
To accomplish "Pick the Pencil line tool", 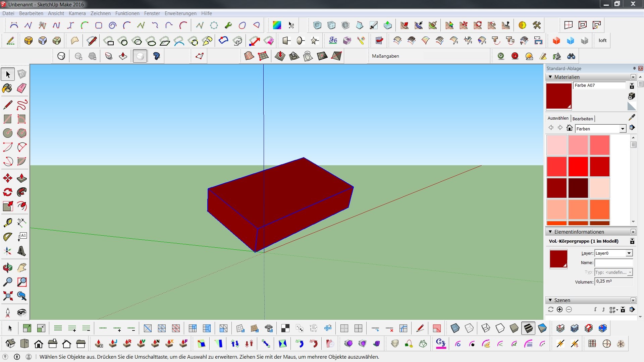I will pos(7,105).
